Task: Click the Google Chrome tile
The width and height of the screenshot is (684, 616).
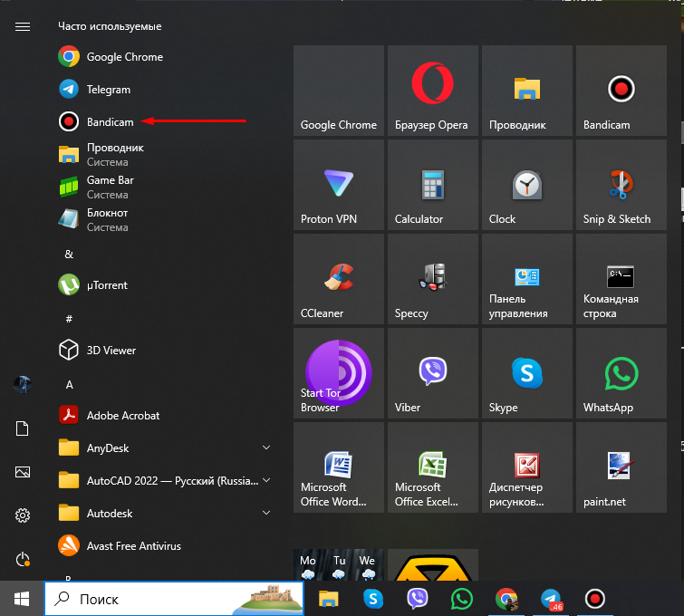Action: (x=339, y=91)
